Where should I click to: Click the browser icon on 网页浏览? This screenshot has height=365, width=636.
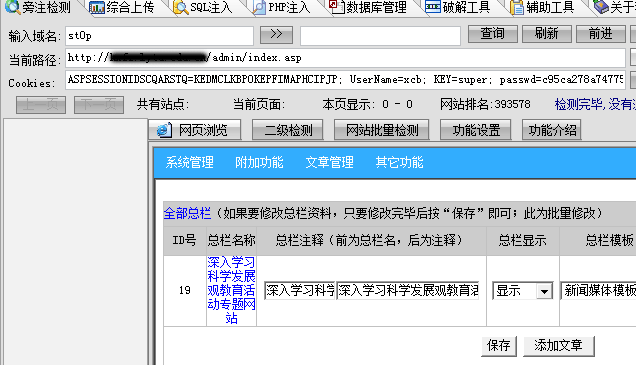point(164,130)
